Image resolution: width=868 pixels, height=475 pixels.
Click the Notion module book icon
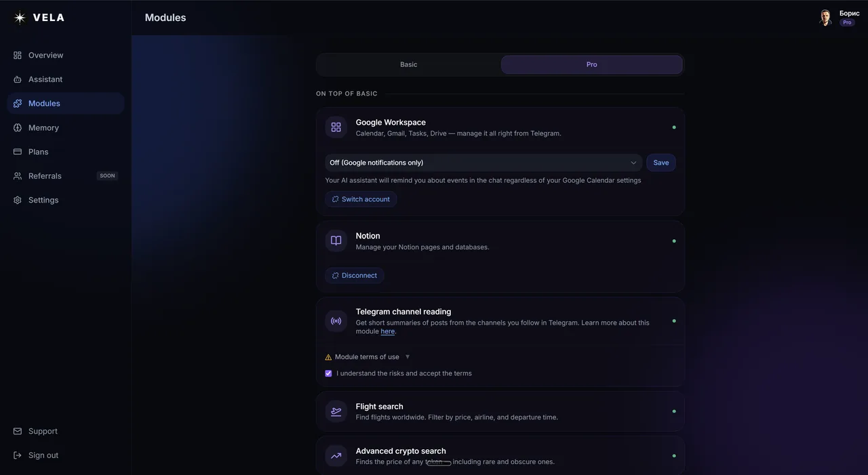(x=336, y=241)
